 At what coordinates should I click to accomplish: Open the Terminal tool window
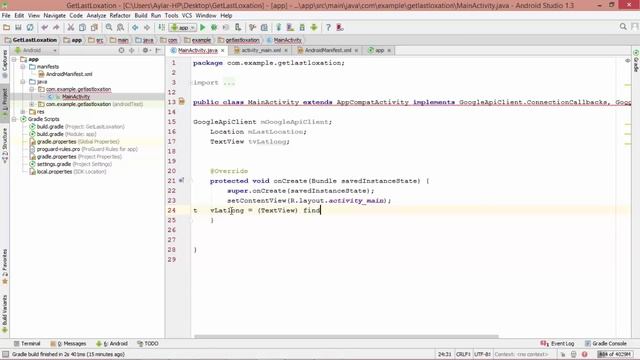click(27, 344)
